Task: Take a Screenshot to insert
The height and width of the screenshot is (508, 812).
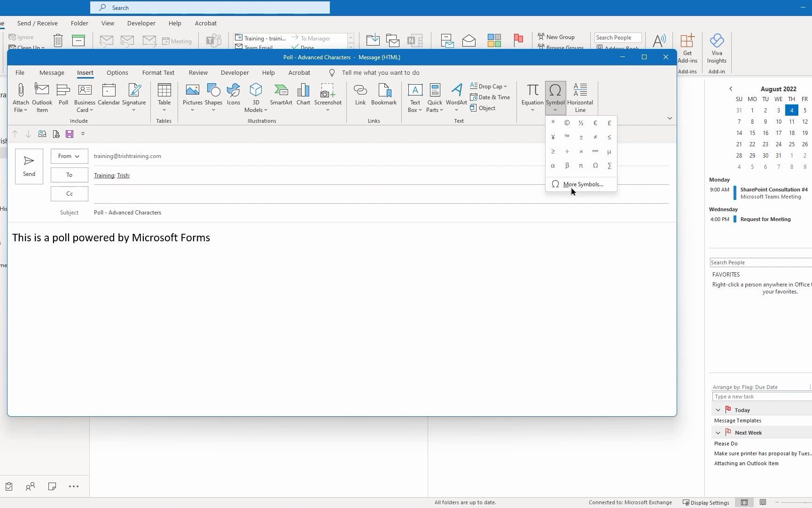Action: [328, 96]
